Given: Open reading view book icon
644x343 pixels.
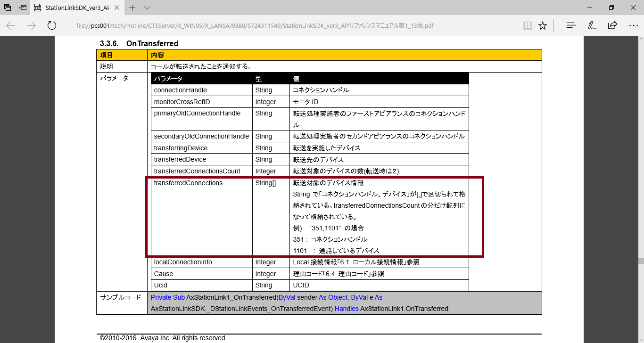Looking at the screenshot, I should click(527, 25).
